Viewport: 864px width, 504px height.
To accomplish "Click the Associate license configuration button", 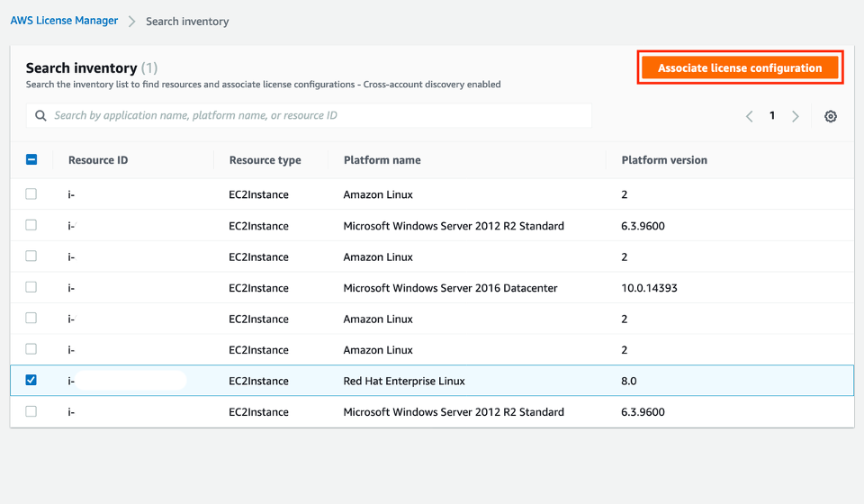I will pos(739,68).
